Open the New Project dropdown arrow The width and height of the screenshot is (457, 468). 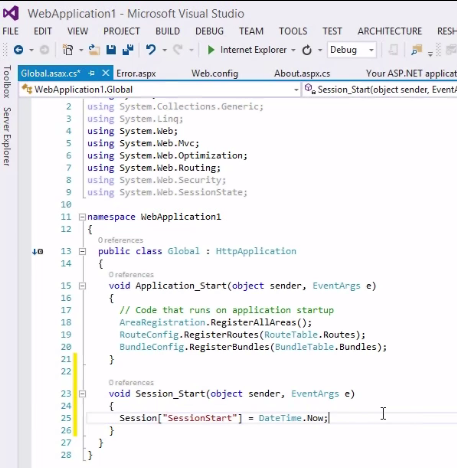tap(81, 50)
